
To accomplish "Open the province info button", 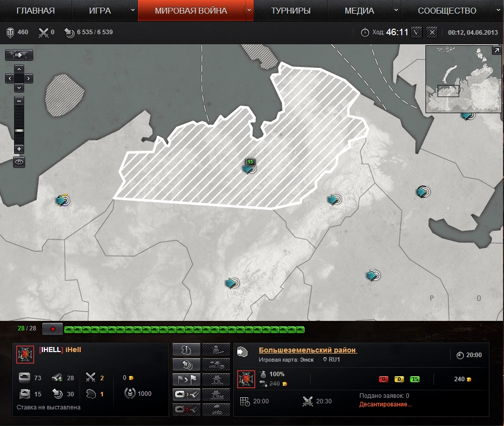I will point(186,349).
